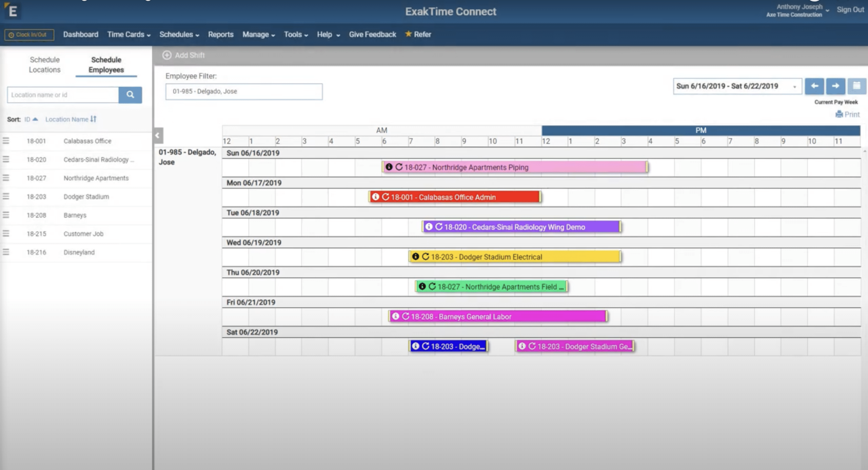Expand the Manage menu
The image size is (868, 470).
coord(258,35)
